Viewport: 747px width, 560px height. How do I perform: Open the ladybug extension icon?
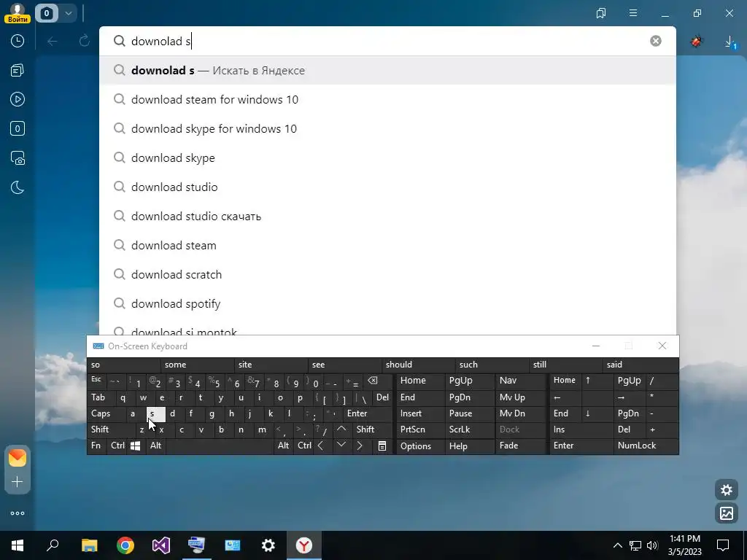pyautogui.click(x=697, y=42)
